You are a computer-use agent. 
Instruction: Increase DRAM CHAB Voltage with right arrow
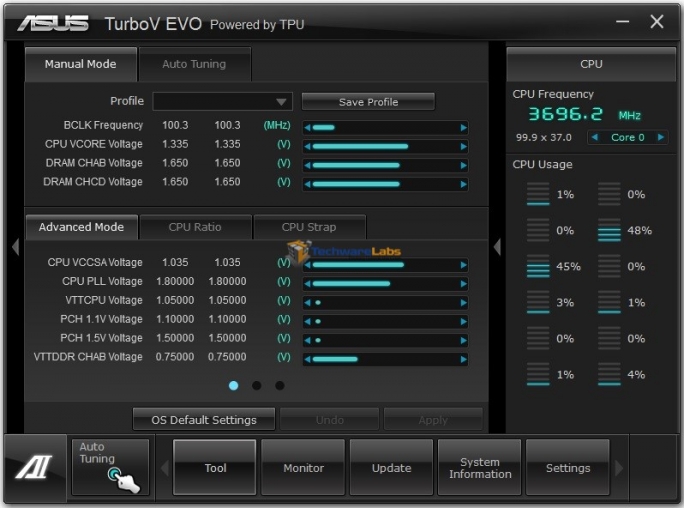[463, 165]
